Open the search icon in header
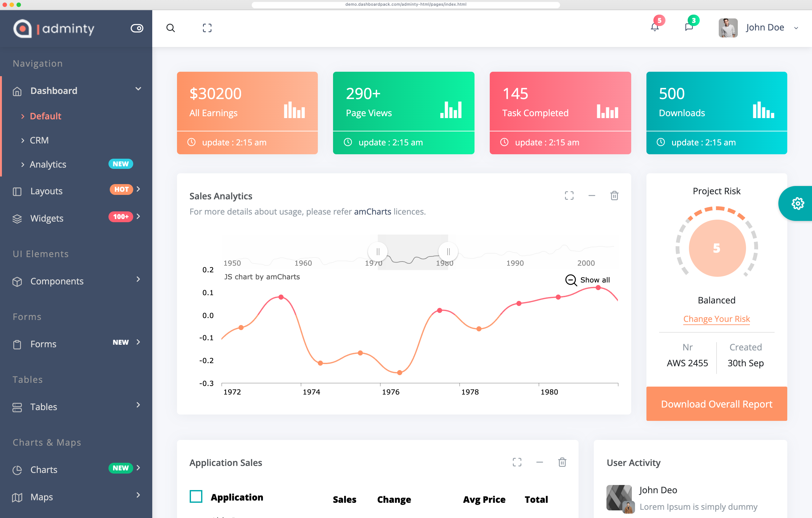 (171, 28)
